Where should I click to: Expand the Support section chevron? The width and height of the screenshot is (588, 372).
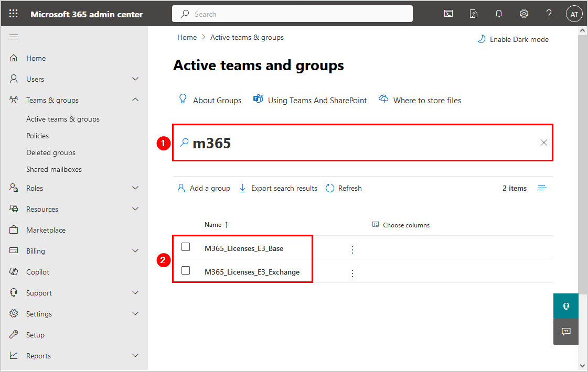pos(135,292)
